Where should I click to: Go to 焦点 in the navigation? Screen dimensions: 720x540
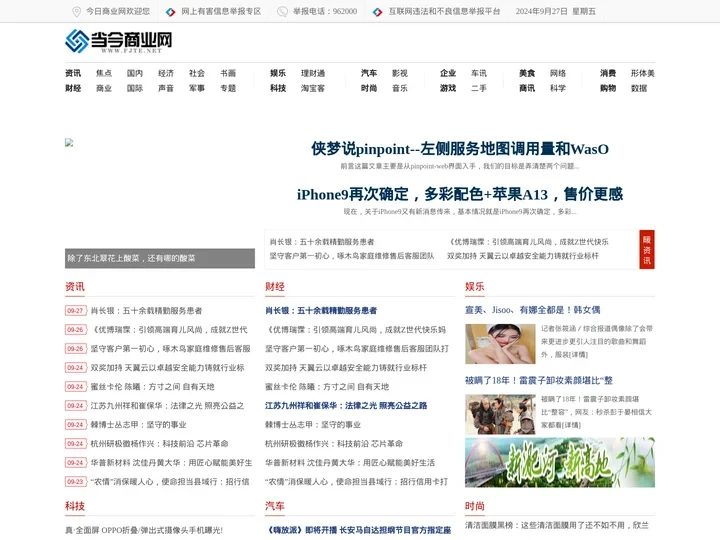coord(104,73)
